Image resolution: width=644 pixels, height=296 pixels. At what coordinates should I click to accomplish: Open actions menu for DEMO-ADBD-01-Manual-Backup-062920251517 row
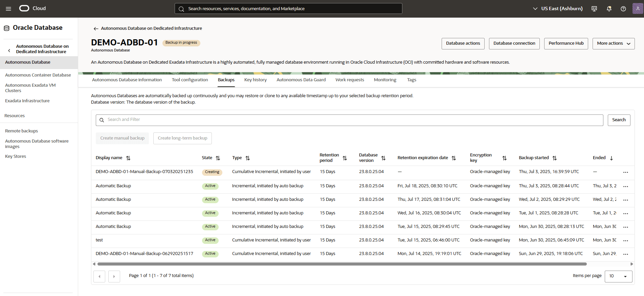(x=626, y=254)
